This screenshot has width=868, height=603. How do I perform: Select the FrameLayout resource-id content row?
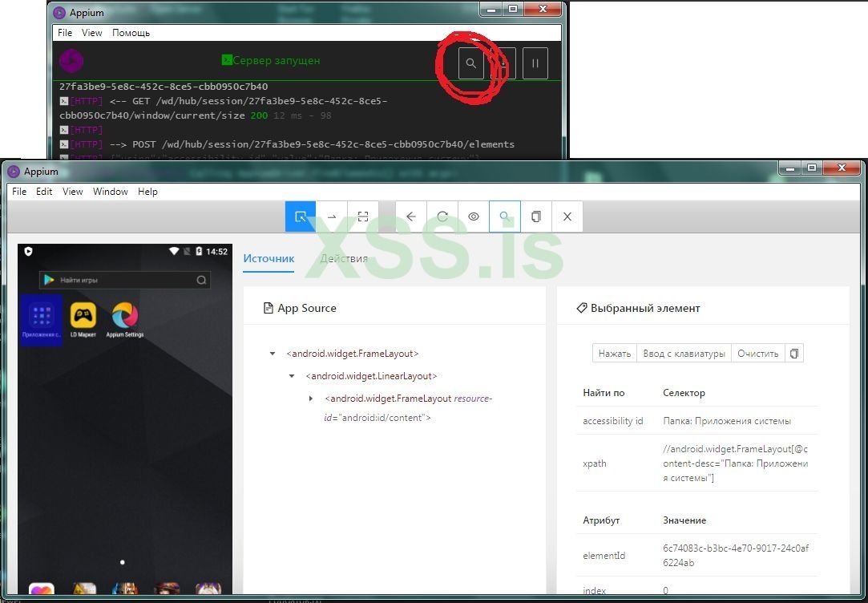[408, 408]
